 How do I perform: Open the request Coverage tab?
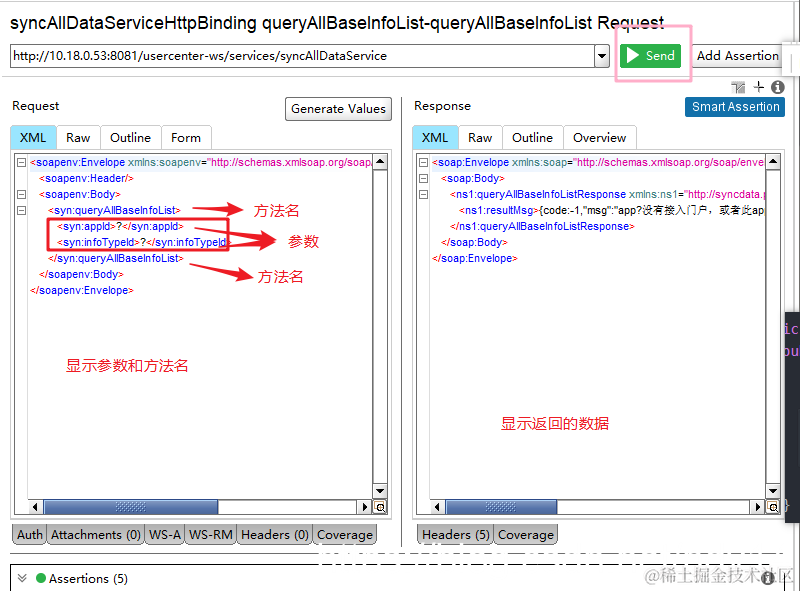(345, 534)
